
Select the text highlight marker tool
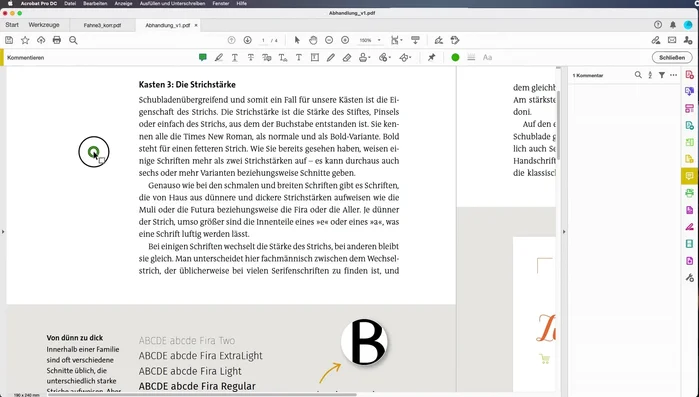218,57
